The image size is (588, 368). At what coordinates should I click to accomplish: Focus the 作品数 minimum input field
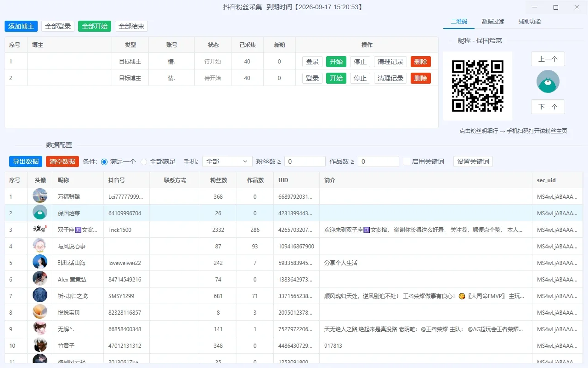pyautogui.click(x=379, y=161)
